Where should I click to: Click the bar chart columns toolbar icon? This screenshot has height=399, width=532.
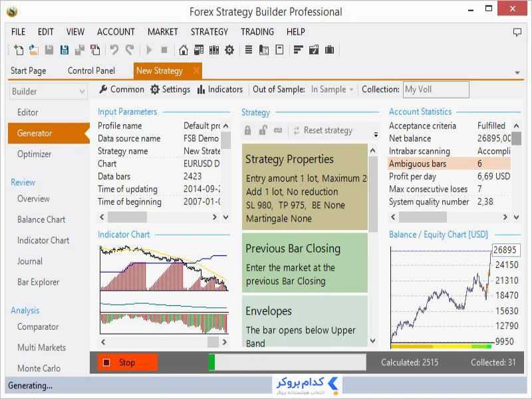[214, 51]
